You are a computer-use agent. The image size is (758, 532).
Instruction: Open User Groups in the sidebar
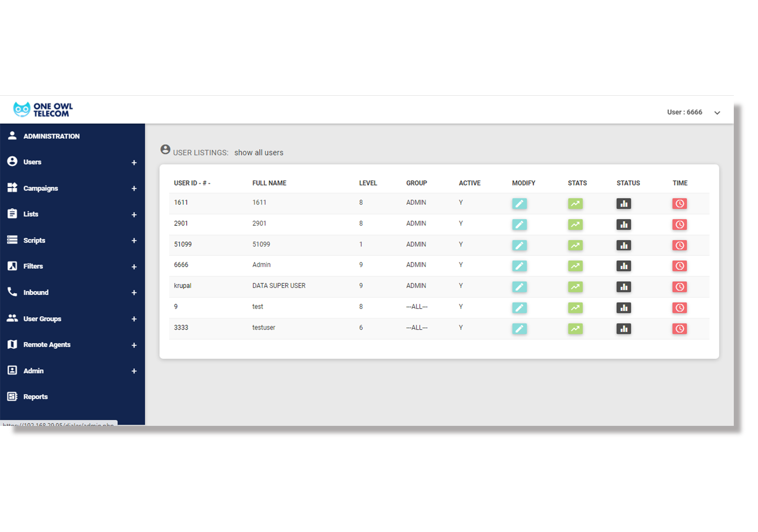(42, 319)
